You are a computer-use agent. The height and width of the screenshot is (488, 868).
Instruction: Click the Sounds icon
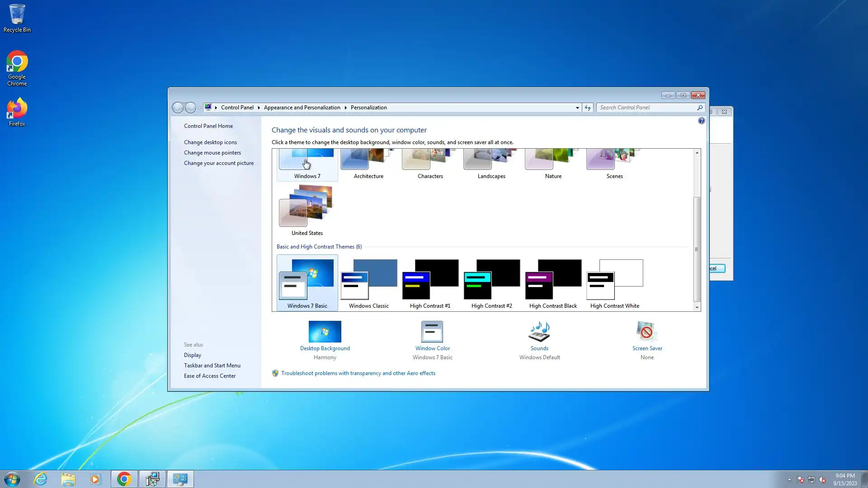(539, 332)
